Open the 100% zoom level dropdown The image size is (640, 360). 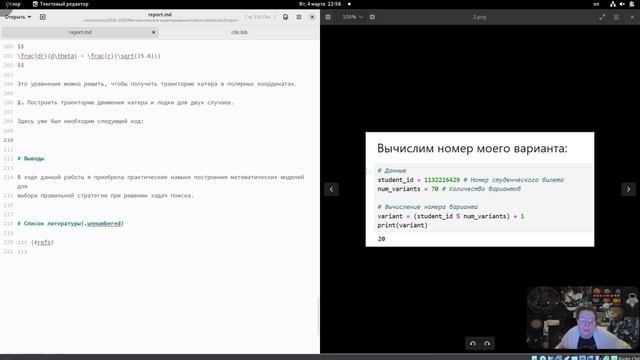click(x=353, y=17)
